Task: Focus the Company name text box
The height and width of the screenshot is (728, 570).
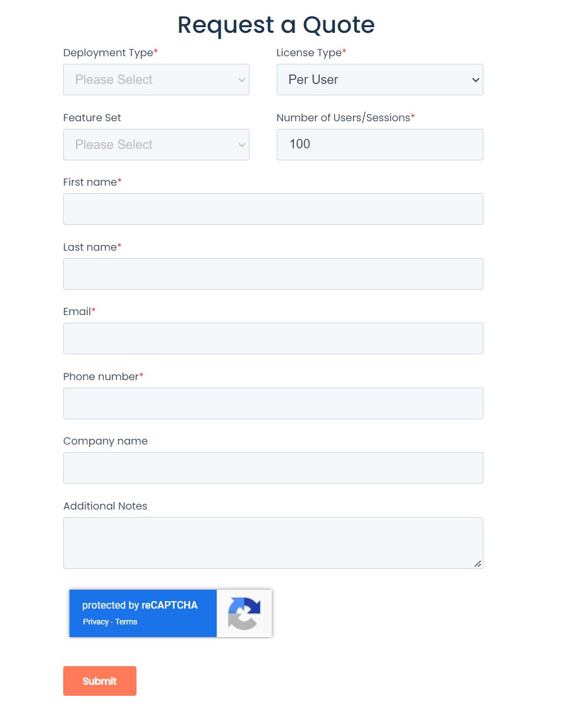Action: (273, 468)
